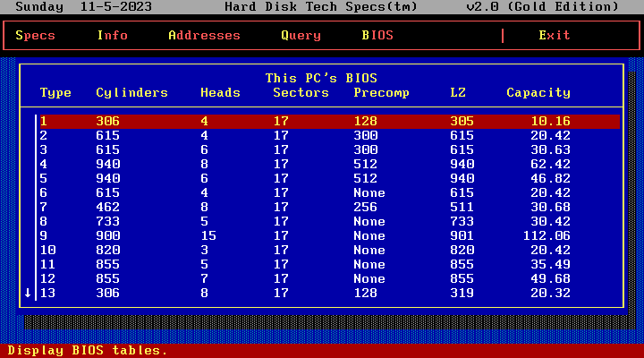The height and width of the screenshot is (358, 644).
Task: Click the v2.0 (Gold Edition) label
Action: click(543, 6)
